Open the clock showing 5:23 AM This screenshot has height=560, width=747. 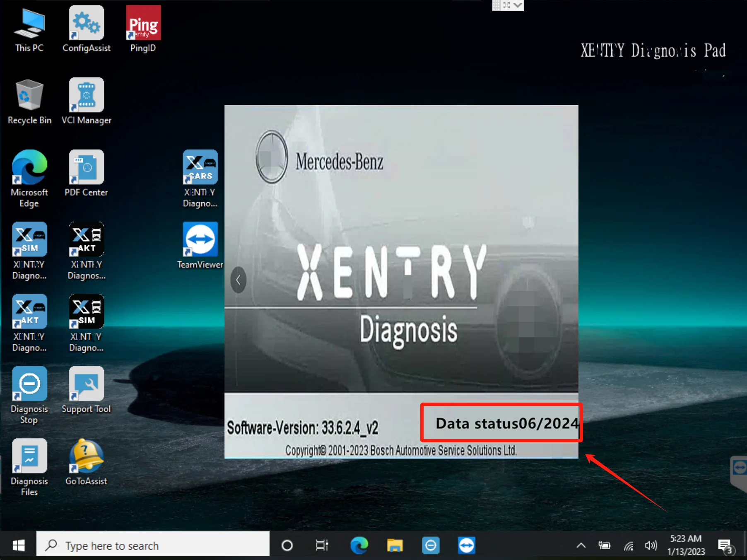tap(686, 545)
